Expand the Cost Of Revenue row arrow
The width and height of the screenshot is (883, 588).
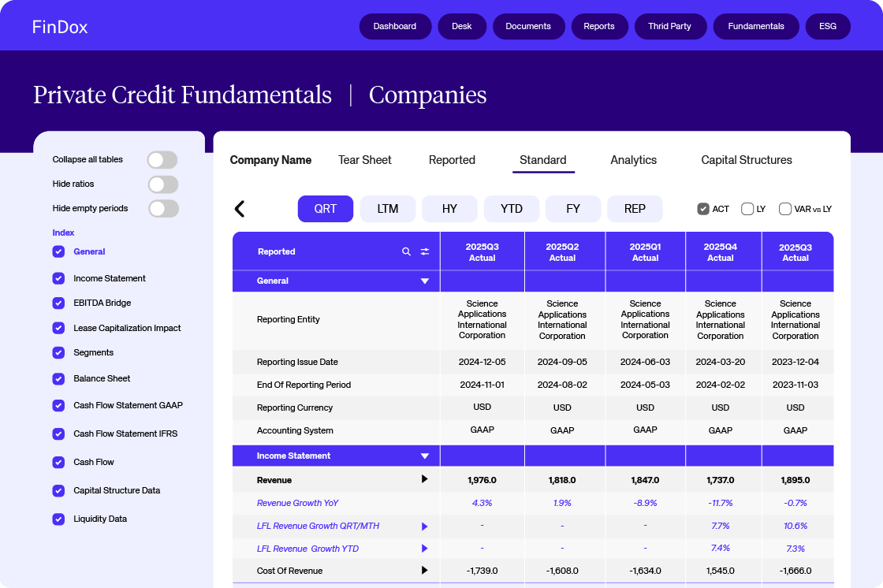click(424, 570)
